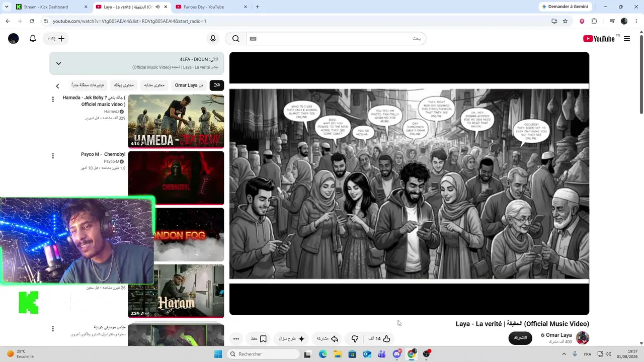Click the Windows Rechercher search box
The image size is (644, 362).
263,354
